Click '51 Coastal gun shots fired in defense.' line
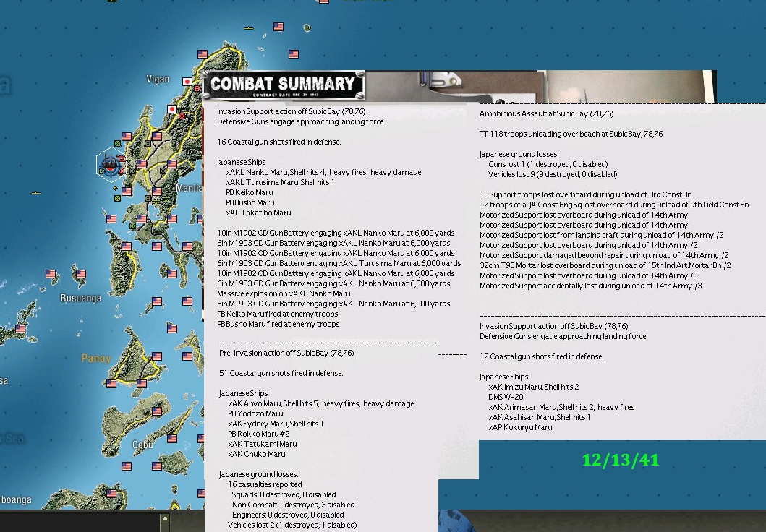Screen dimensions: 766x532 [281, 374]
